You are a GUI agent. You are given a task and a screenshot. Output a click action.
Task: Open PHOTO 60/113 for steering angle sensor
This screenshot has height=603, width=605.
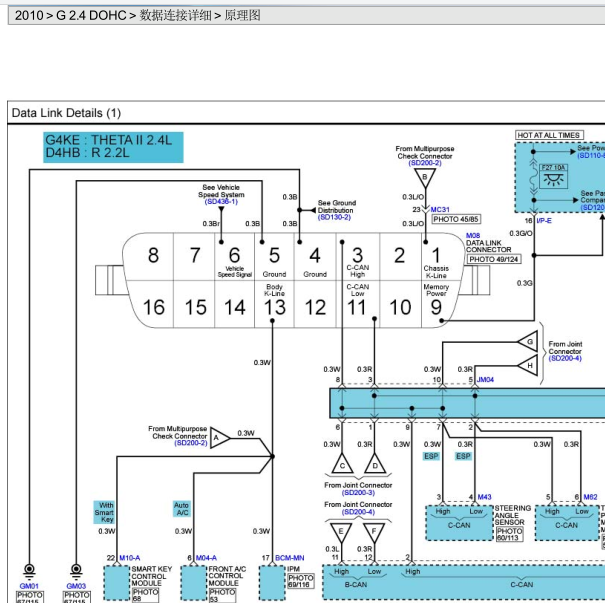[x=509, y=534]
